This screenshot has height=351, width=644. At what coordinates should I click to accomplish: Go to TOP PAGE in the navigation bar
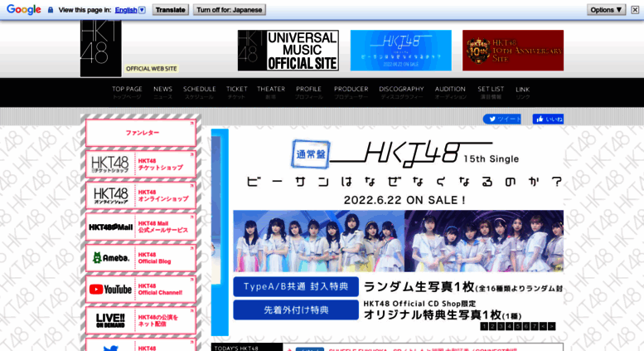[127, 92]
